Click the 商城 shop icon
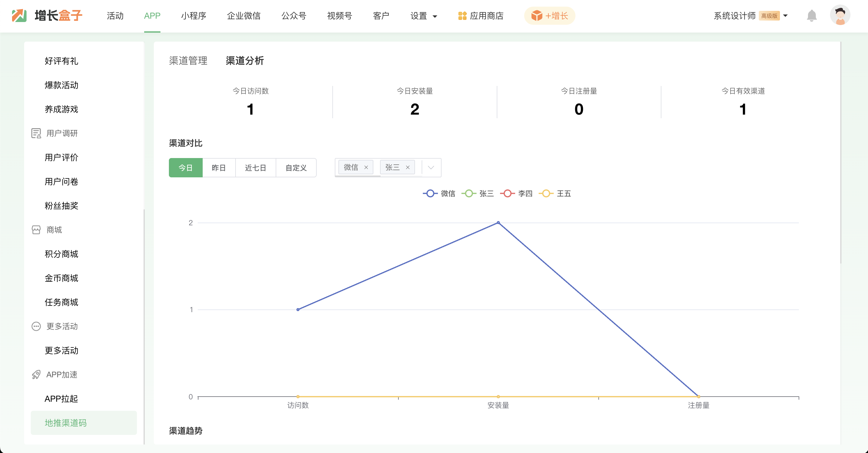This screenshot has width=868, height=453. [x=36, y=230]
